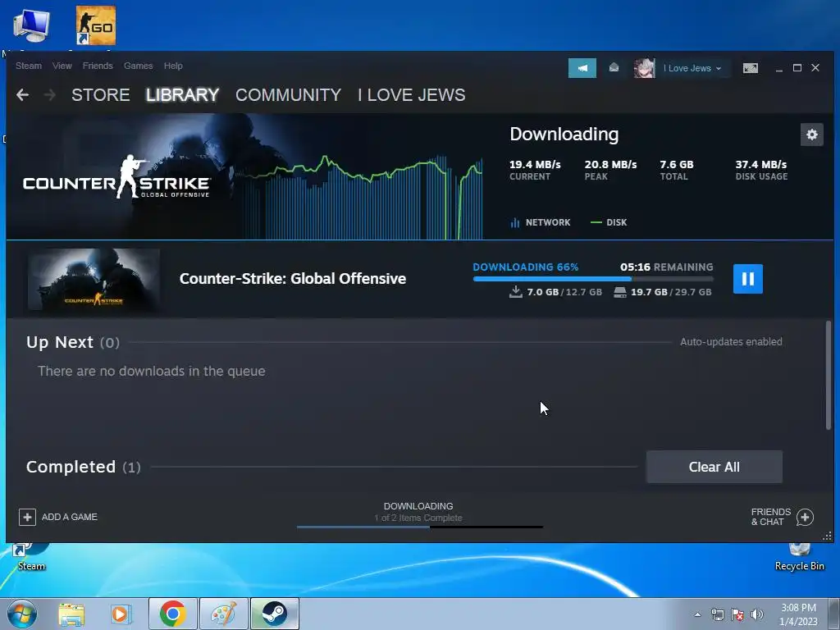Switch to Big Picture mode icon

tap(750, 68)
